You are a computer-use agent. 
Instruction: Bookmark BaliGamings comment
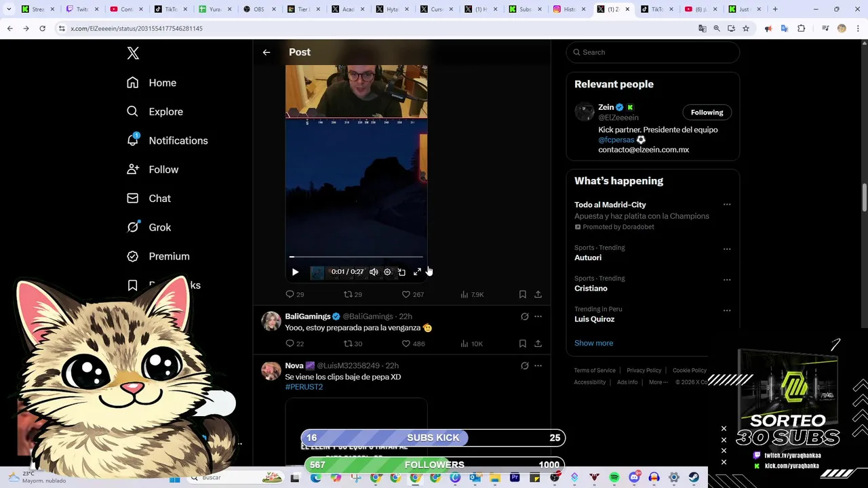click(522, 344)
